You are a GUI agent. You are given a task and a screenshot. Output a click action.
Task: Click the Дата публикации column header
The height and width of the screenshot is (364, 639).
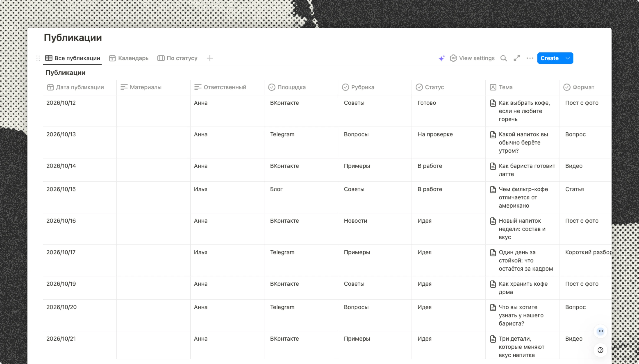[80, 87]
